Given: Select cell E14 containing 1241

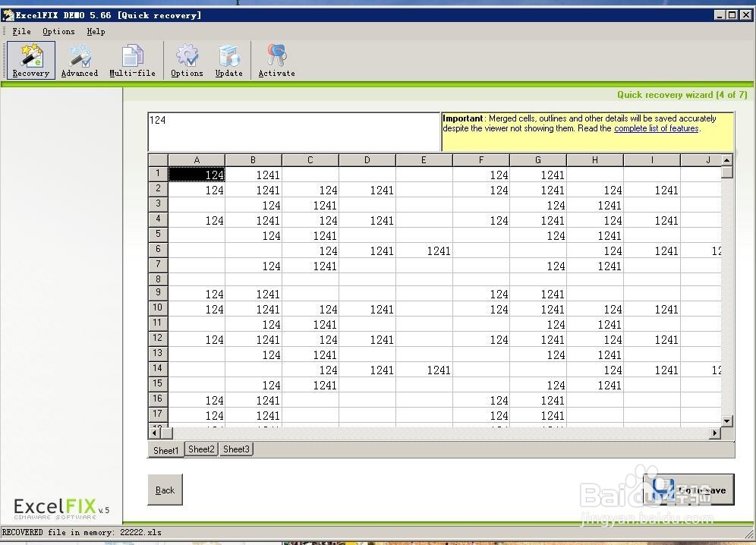Looking at the screenshot, I should click(424, 370).
